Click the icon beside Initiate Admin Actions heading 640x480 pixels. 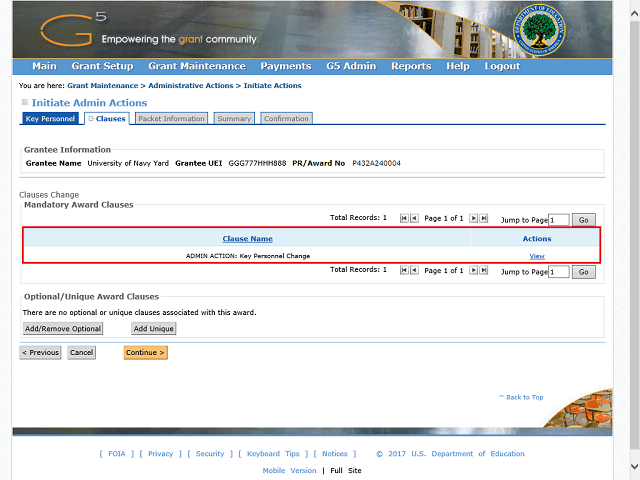click(25, 102)
